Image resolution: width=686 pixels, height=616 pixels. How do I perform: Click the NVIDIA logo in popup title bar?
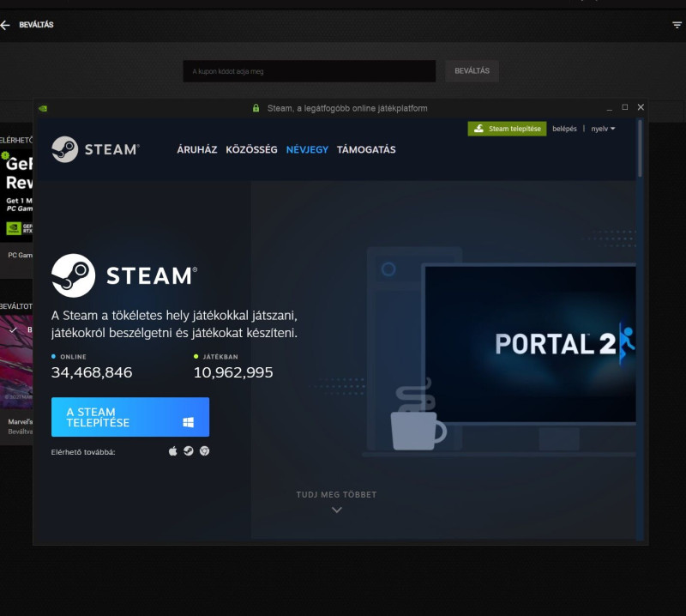click(43, 108)
